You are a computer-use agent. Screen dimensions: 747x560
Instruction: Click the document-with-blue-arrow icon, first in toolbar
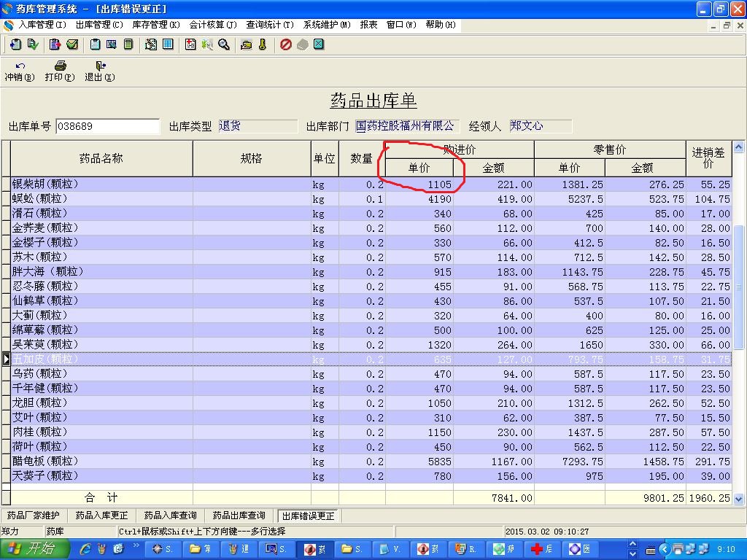(15, 44)
